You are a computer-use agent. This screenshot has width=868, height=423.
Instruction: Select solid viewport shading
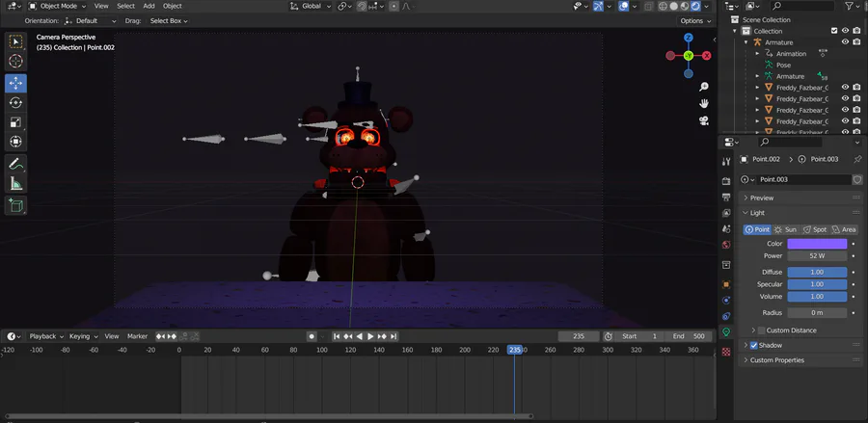674,6
